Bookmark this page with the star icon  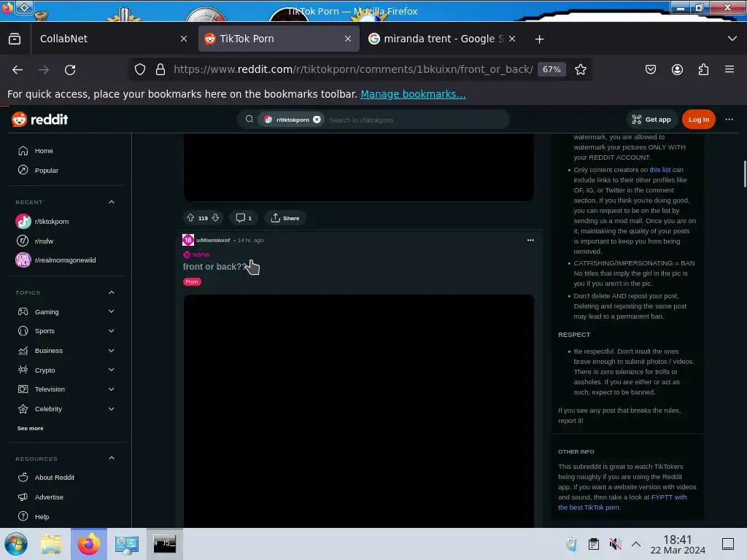(x=580, y=69)
